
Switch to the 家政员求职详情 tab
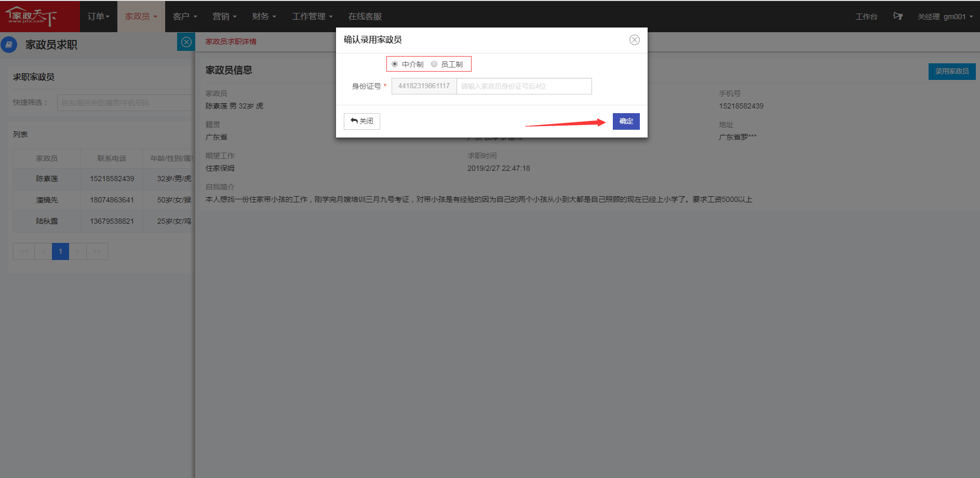(x=231, y=42)
